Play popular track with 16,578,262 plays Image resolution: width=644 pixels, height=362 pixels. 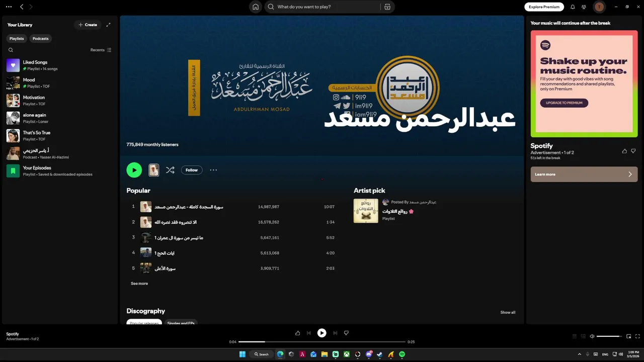tap(232, 222)
